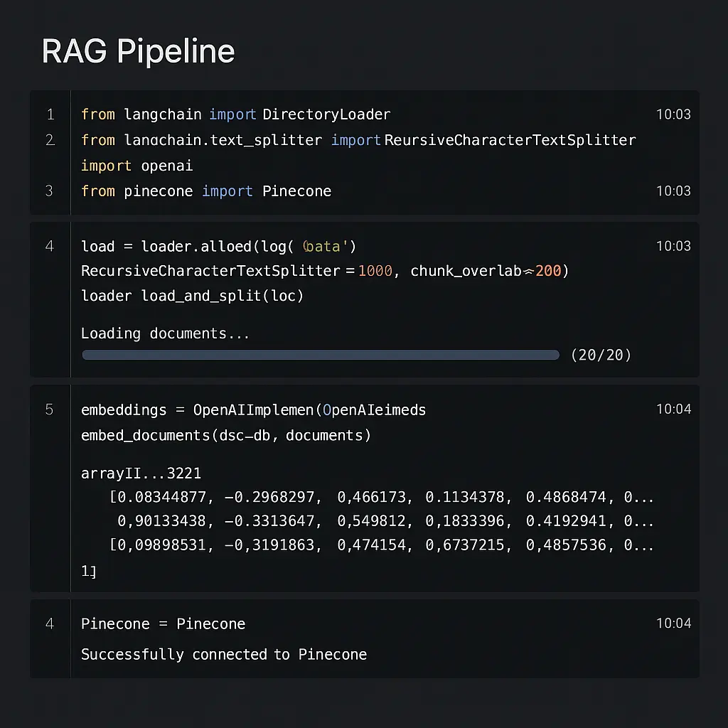728x728 pixels.
Task: Click the RecursiveCharacterTextSplitter import line
Action: pos(358,140)
